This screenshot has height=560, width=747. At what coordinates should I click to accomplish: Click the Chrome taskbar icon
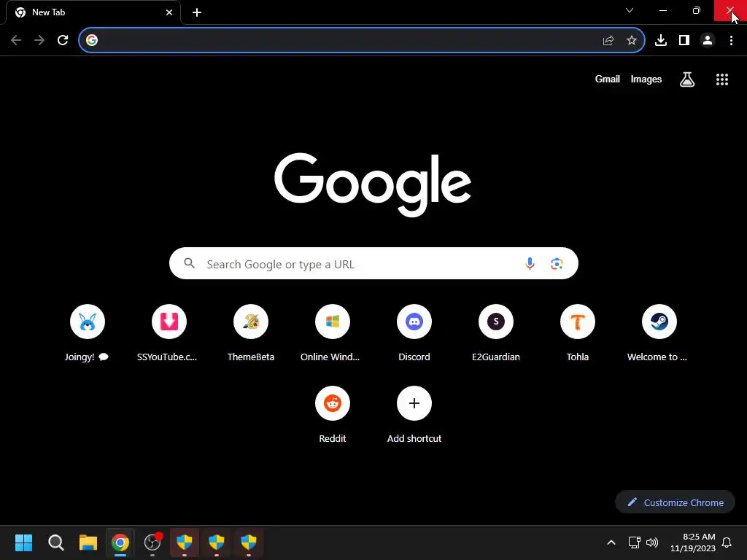pyautogui.click(x=120, y=542)
